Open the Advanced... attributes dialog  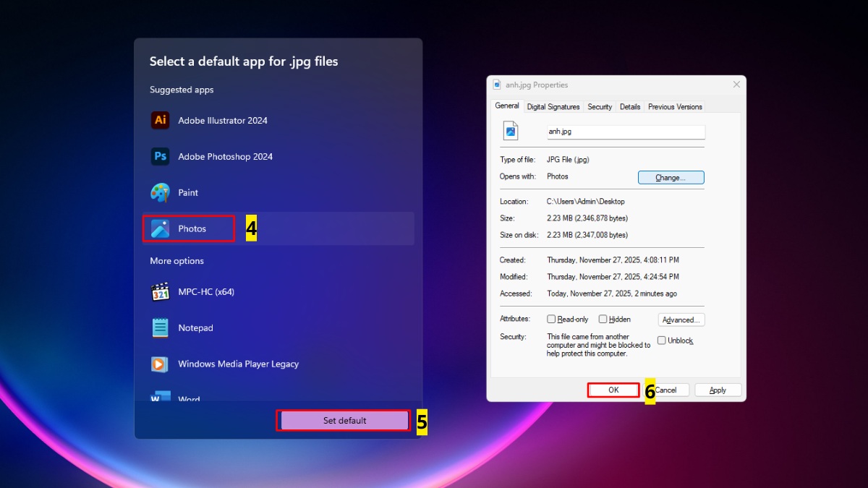pos(681,320)
